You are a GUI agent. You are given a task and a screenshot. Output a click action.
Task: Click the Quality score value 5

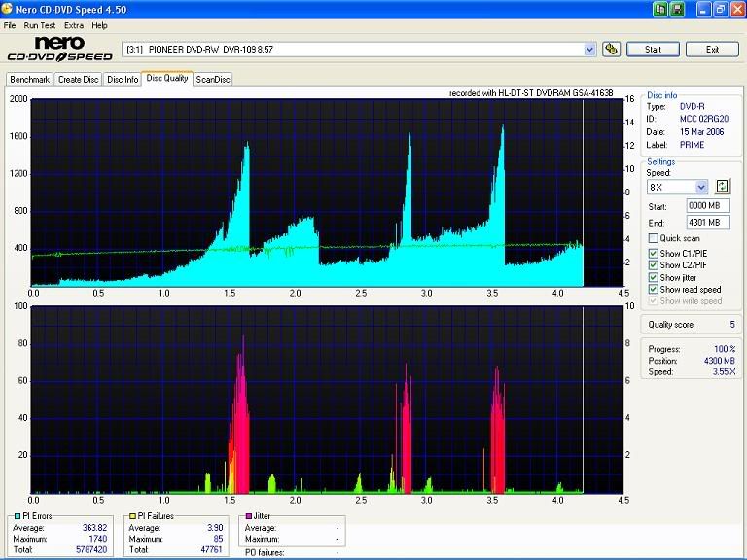(x=732, y=325)
